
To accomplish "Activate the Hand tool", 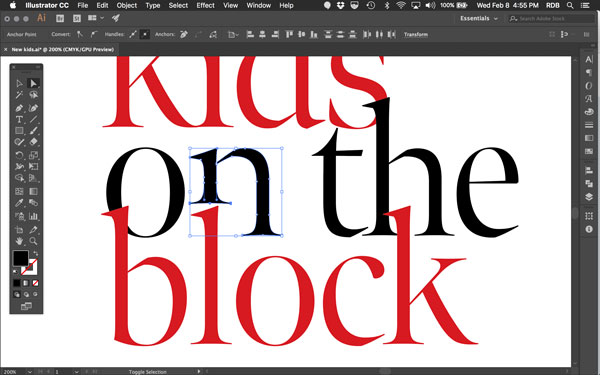I will tap(19, 241).
